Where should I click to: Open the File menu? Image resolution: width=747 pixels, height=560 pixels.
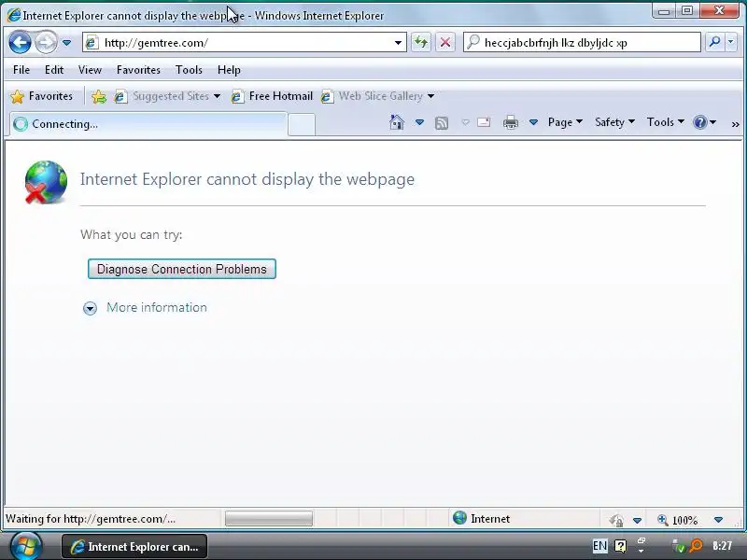[x=21, y=70]
